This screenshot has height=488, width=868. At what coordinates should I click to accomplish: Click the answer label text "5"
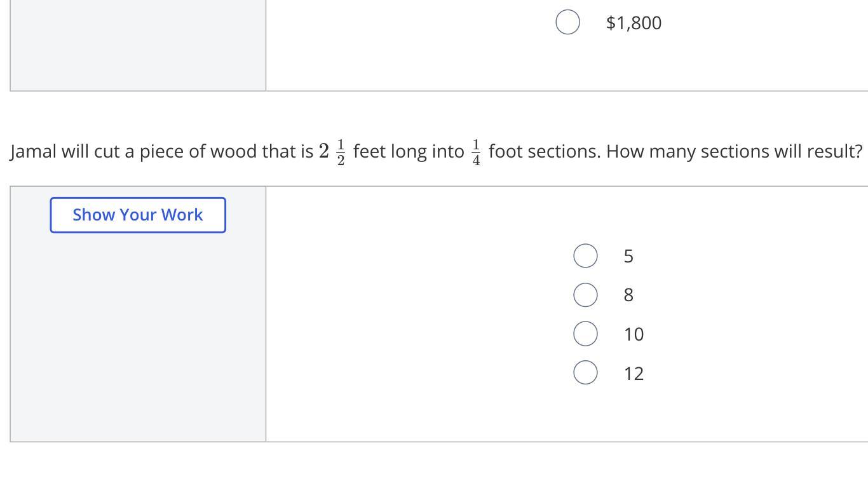pos(628,256)
